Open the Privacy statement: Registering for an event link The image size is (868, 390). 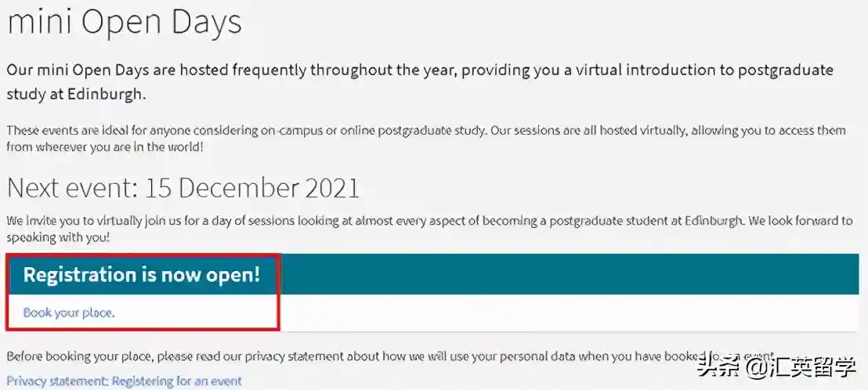(x=125, y=381)
